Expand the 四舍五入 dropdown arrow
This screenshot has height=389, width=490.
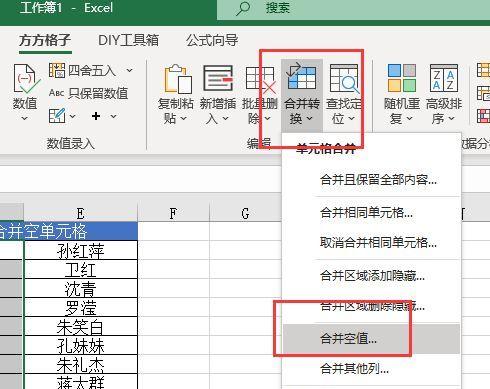[x=129, y=71]
